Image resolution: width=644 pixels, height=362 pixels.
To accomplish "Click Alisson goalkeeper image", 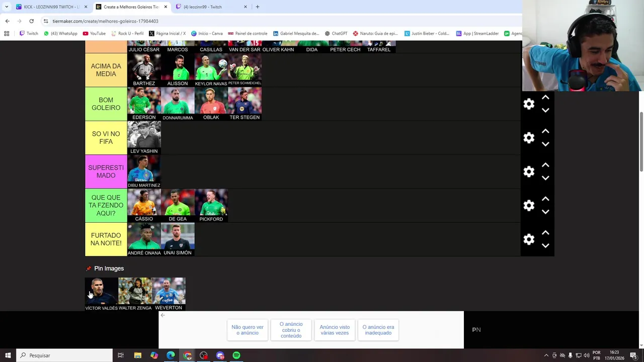I will 178,70.
